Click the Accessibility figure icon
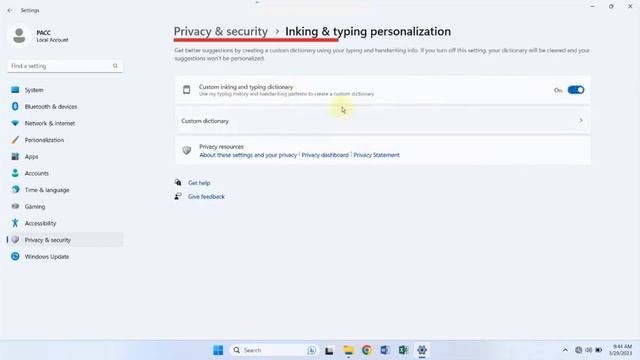This screenshot has height=360, width=640. tap(15, 223)
